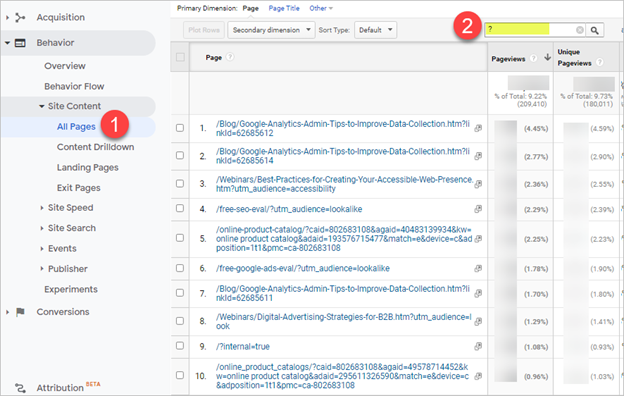The height and width of the screenshot is (396, 624).
Task: Check the box for row 9 internal=true
Action: coord(180,345)
